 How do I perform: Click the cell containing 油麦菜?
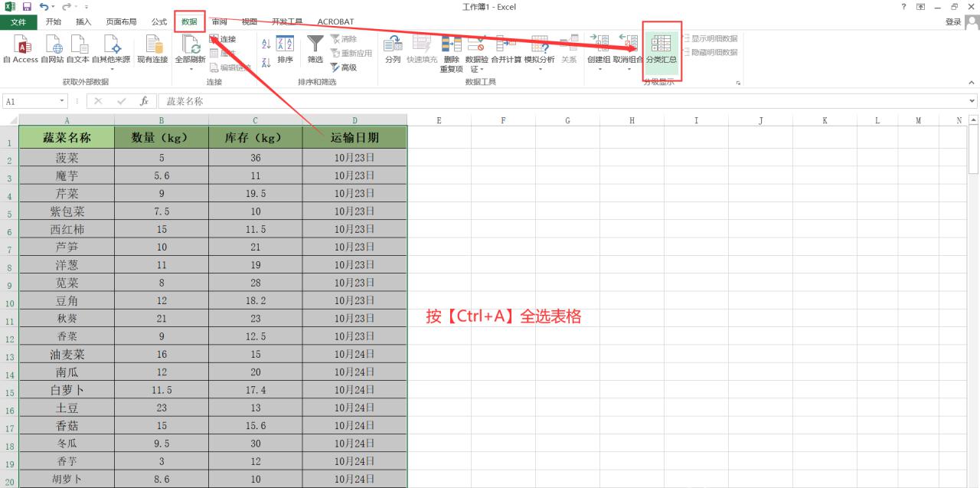coord(67,354)
